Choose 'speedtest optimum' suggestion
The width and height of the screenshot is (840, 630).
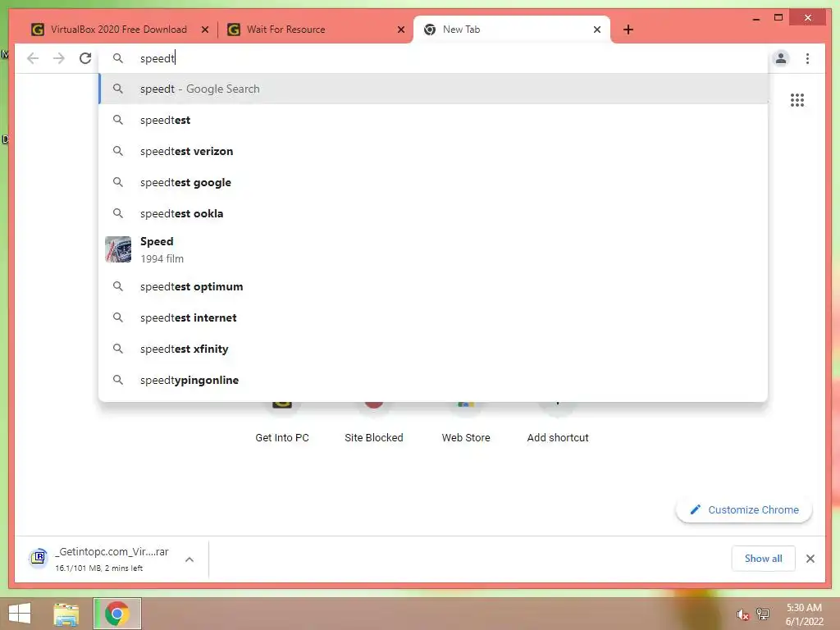(x=433, y=286)
